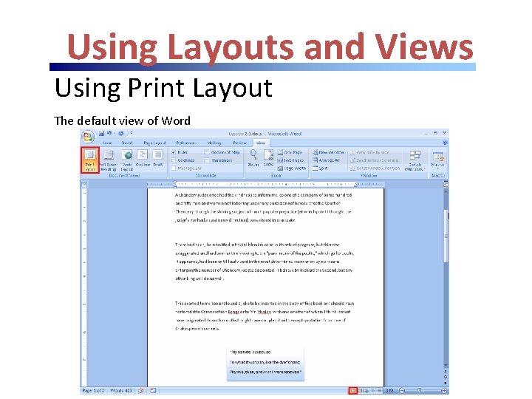532x399 pixels.
Task: Choose One Page zoom option
Action: point(290,152)
